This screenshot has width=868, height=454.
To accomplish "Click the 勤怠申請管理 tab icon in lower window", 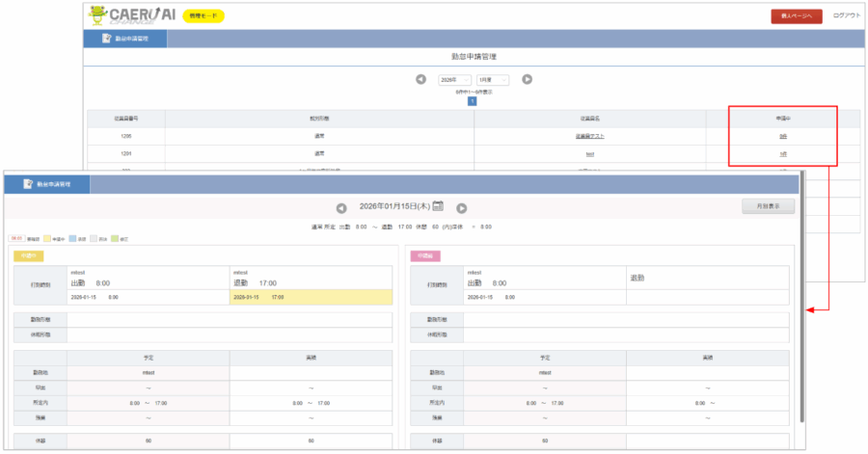I will coord(28,182).
